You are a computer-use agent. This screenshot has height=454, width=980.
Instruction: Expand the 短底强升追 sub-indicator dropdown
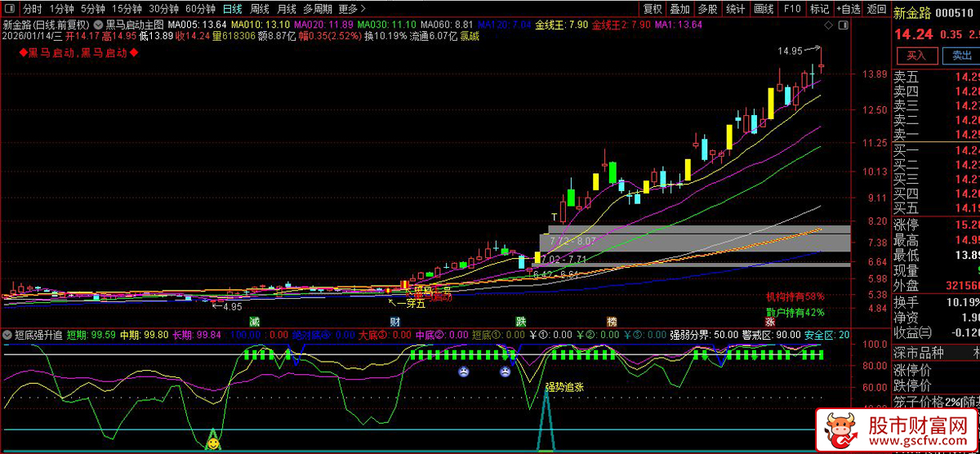pos(7,335)
